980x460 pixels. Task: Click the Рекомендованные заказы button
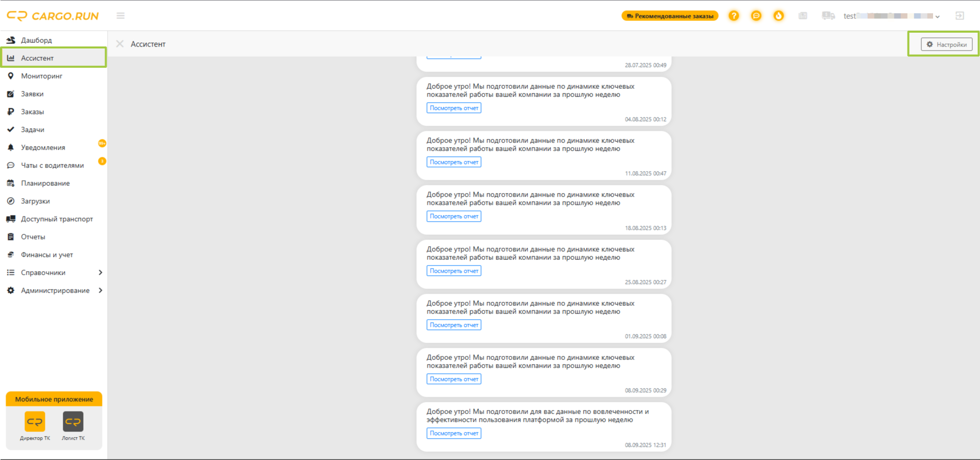click(x=670, y=16)
